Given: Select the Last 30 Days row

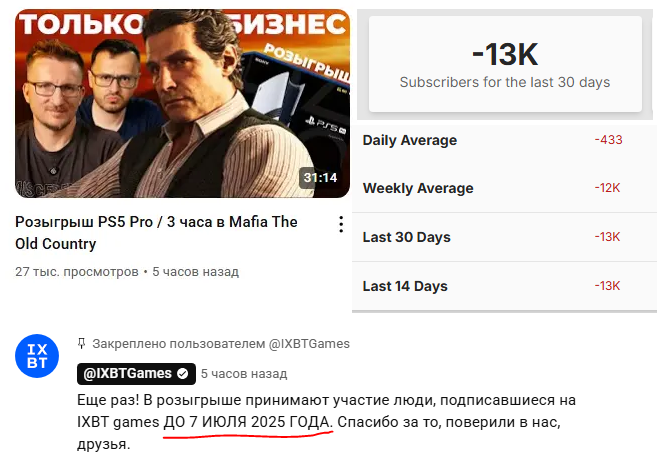Looking at the screenshot, I should tap(504, 237).
